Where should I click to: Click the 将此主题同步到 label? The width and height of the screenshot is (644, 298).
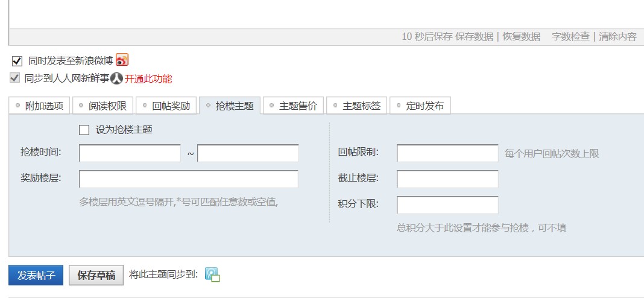click(x=163, y=274)
